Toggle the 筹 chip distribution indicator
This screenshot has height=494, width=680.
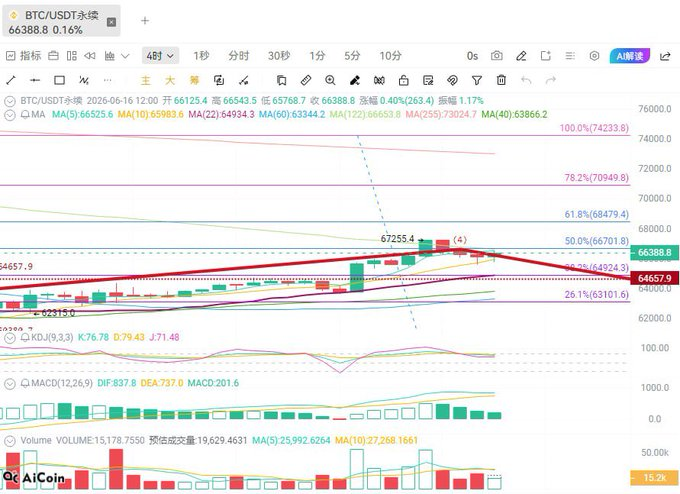tap(194, 80)
